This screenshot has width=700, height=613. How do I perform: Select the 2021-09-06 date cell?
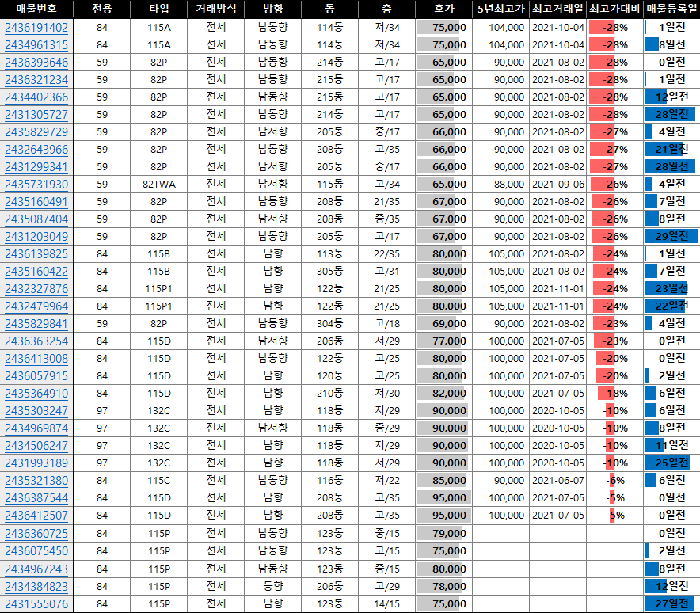click(x=557, y=185)
